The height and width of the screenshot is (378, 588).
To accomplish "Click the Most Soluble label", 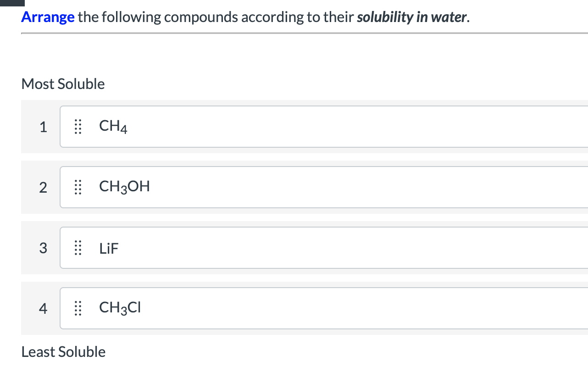I will [63, 84].
